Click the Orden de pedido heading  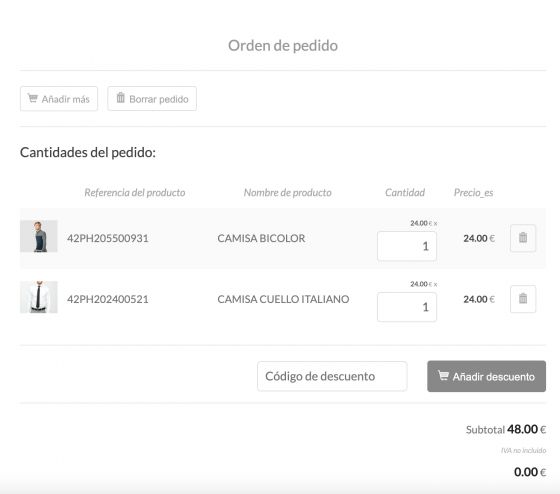coord(283,46)
